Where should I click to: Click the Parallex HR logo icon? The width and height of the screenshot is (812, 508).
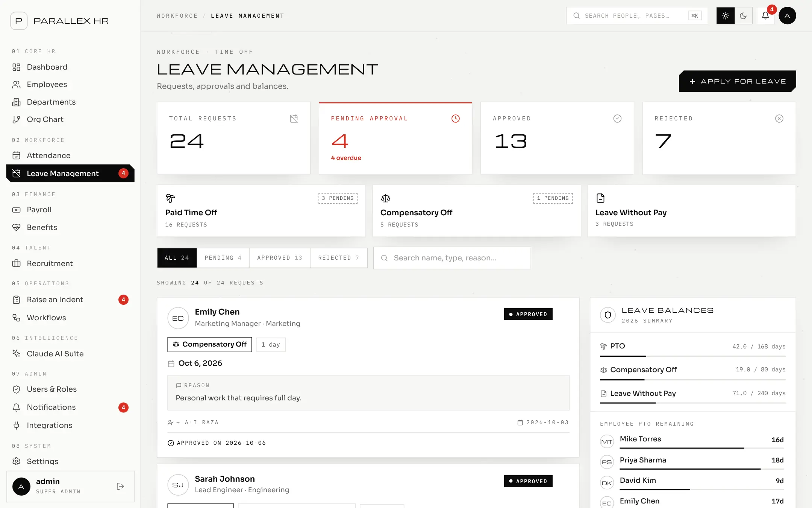[19, 21]
